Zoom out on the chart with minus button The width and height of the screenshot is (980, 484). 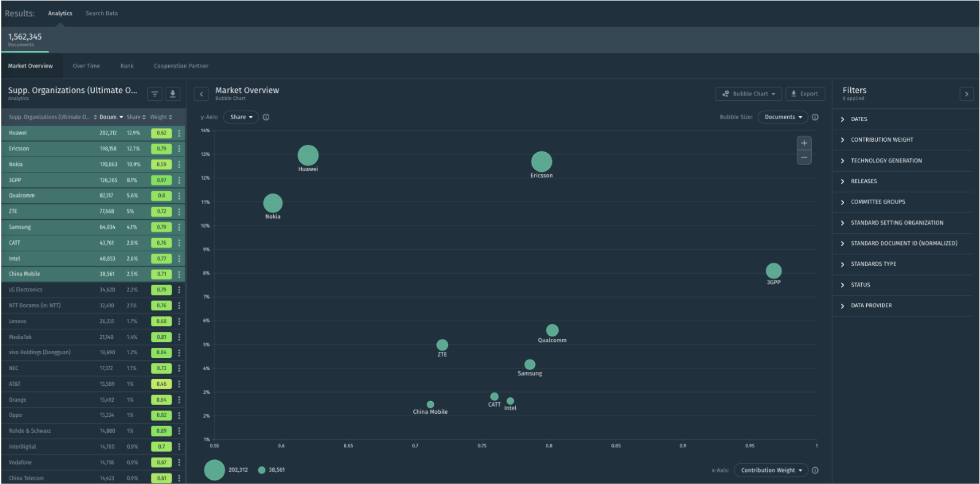[804, 158]
